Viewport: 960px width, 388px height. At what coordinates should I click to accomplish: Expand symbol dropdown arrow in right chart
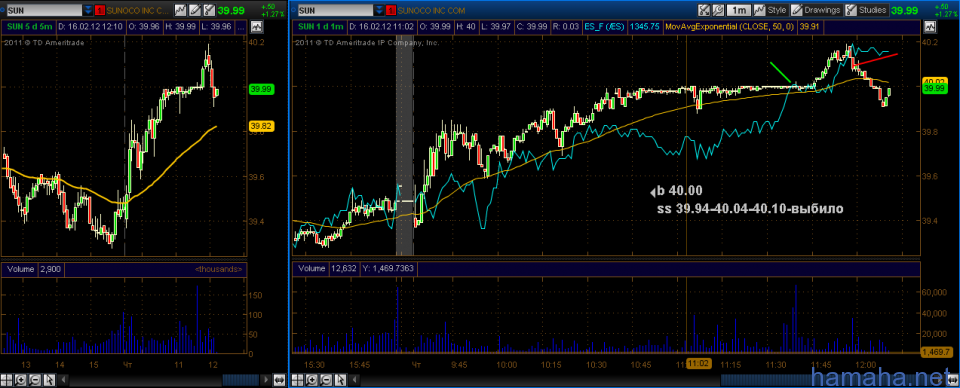coord(379,10)
